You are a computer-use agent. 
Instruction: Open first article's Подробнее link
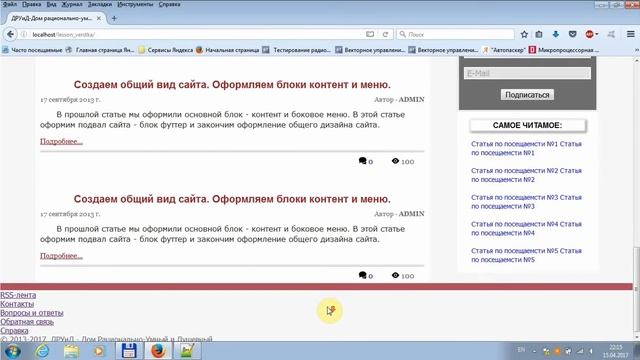(x=61, y=141)
